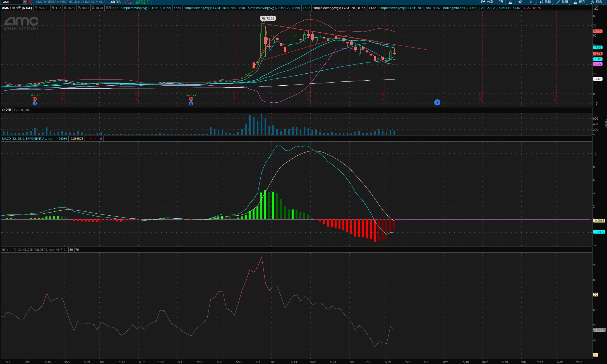Click the red symbol link icon
Image resolution: width=607 pixels, height=364 pixels.
[30, 2]
